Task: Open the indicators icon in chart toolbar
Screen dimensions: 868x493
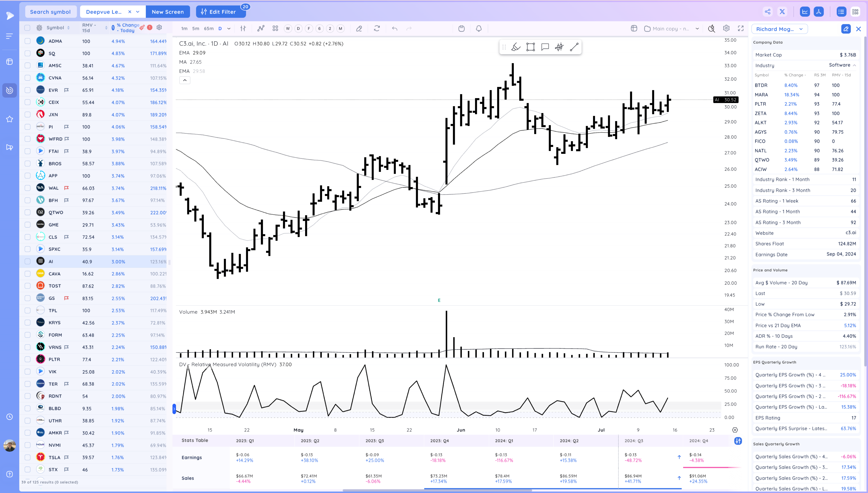Action: 261,28
